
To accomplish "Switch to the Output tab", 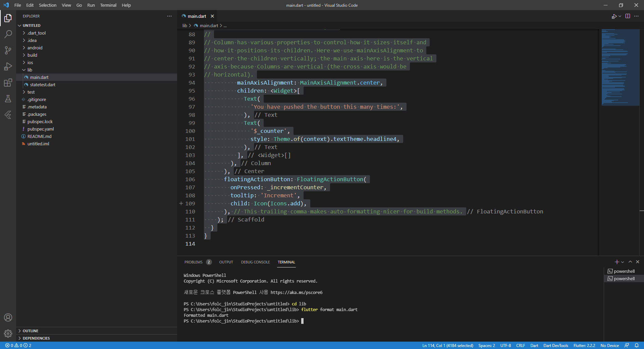I will pyautogui.click(x=226, y=262).
